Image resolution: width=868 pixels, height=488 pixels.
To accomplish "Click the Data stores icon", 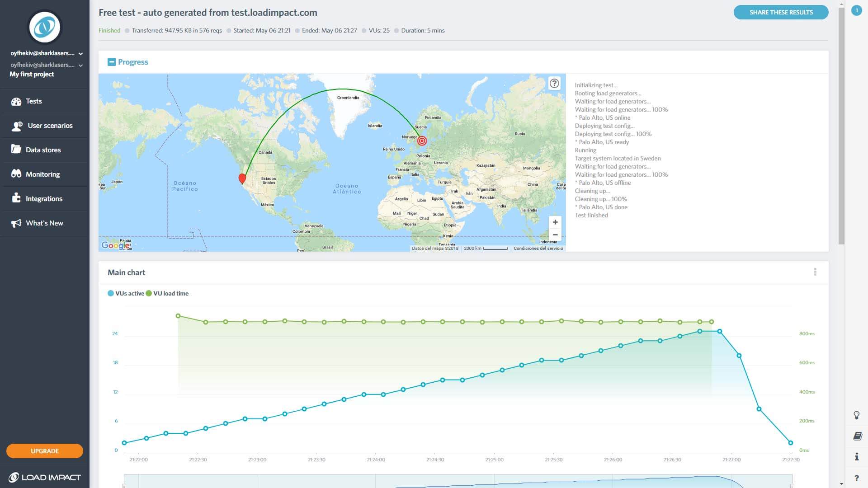I will [x=16, y=149].
